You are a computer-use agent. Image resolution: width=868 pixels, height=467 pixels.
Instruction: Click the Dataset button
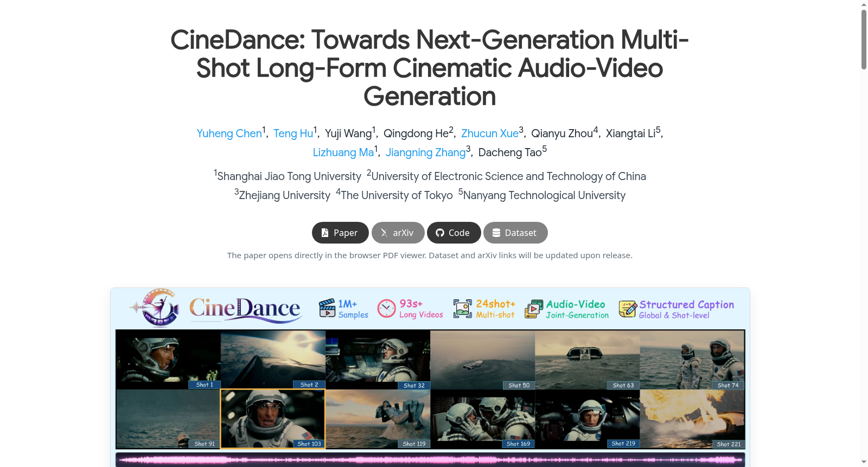(515, 233)
